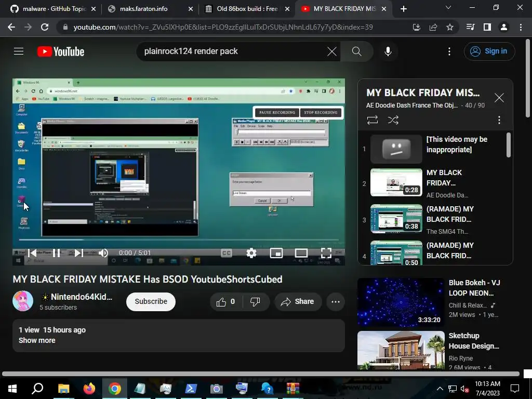
Task: Open Nintendo64Kid channel avatar
Action: pyautogui.click(x=23, y=301)
